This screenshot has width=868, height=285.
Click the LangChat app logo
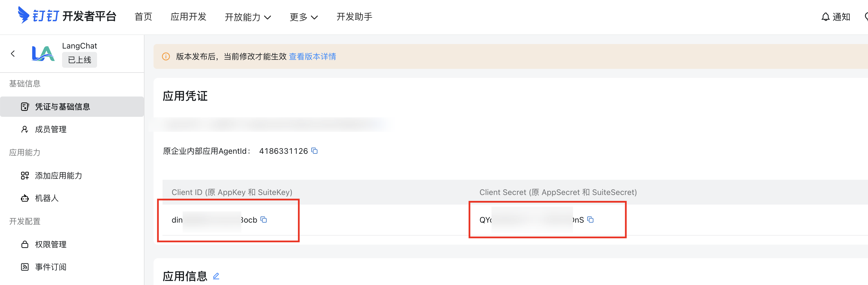pyautogui.click(x=43, y=53)
